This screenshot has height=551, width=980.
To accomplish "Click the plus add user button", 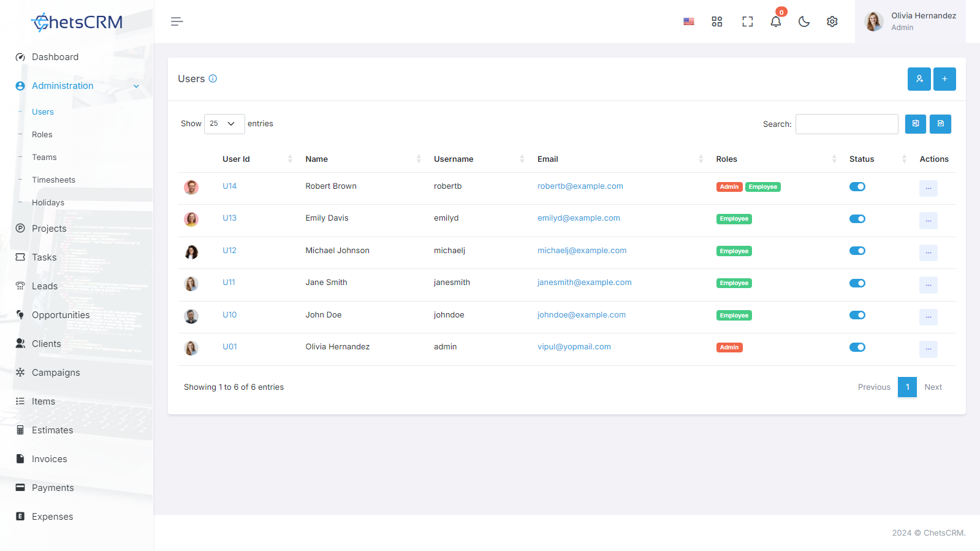I will pyautogui.click(x=944, y=79).
